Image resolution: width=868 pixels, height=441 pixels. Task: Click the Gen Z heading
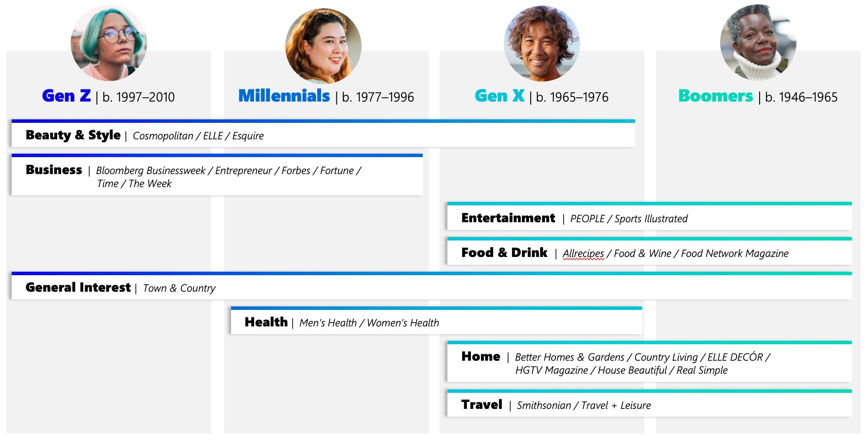point(66,96)
